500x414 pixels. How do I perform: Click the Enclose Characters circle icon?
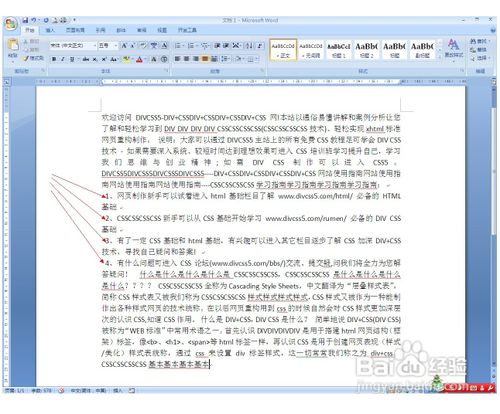164,59
